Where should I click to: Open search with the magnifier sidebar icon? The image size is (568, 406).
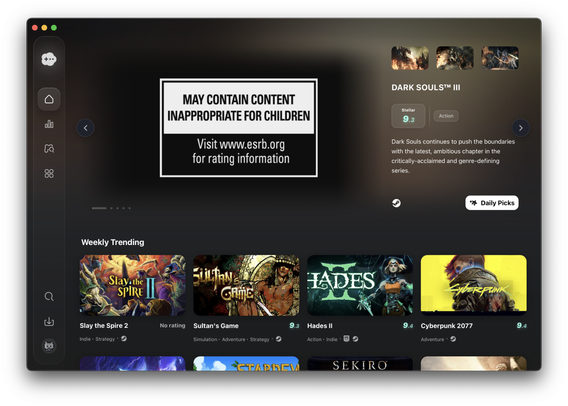coord(49,297)
